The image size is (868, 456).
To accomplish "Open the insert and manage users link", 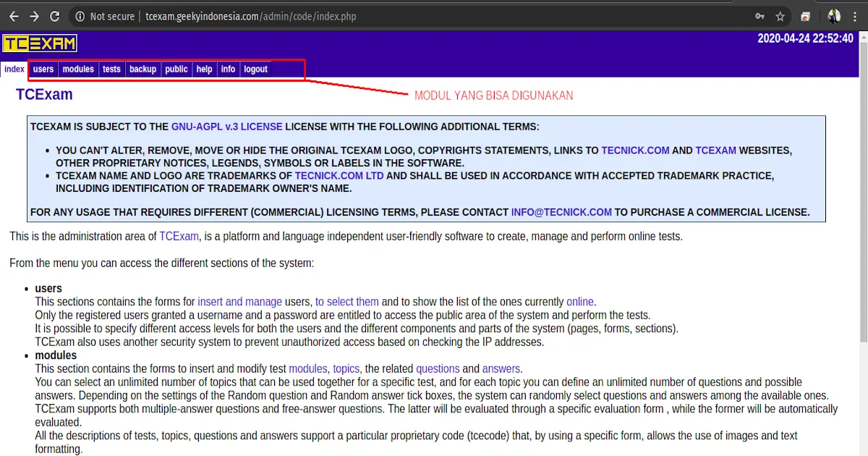I will [239, 302].
